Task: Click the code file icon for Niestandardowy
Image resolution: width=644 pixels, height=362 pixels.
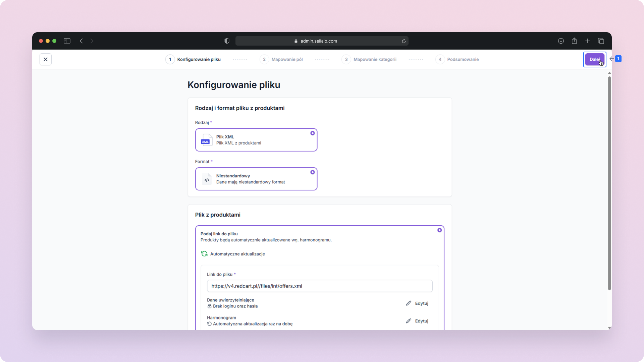Action: click(207, 179)
